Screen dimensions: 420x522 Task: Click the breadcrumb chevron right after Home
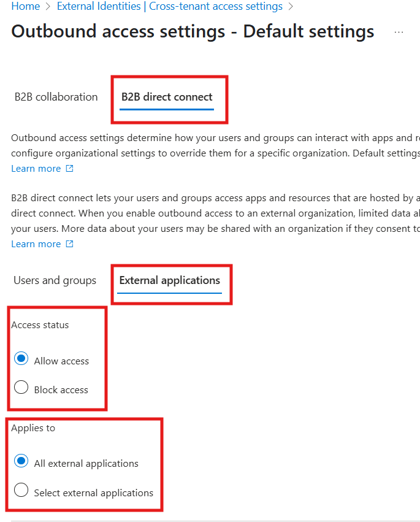(46, 7)
